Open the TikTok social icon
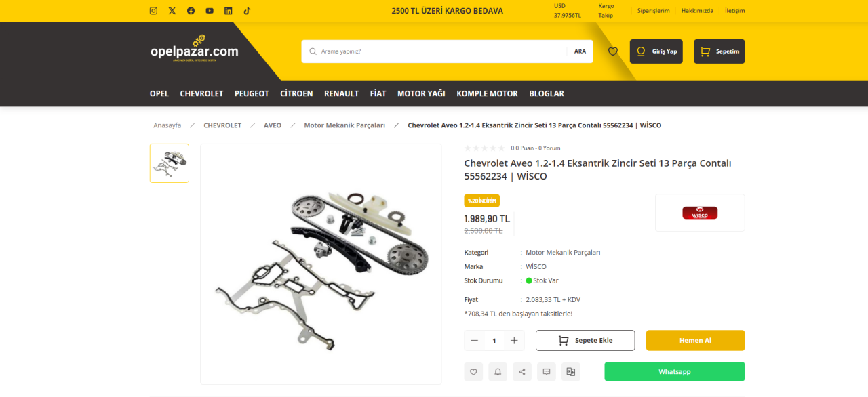The width and height of the screenshot is (868, 397). click(x=247, y=11)
